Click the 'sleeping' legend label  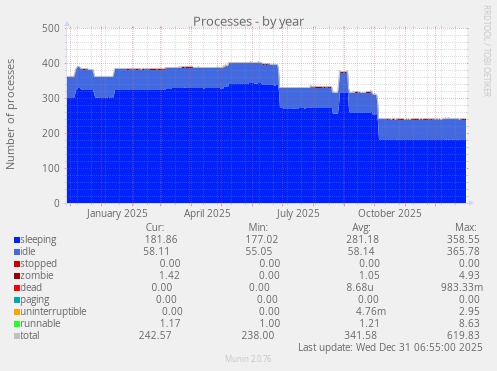tap(38, 240)
